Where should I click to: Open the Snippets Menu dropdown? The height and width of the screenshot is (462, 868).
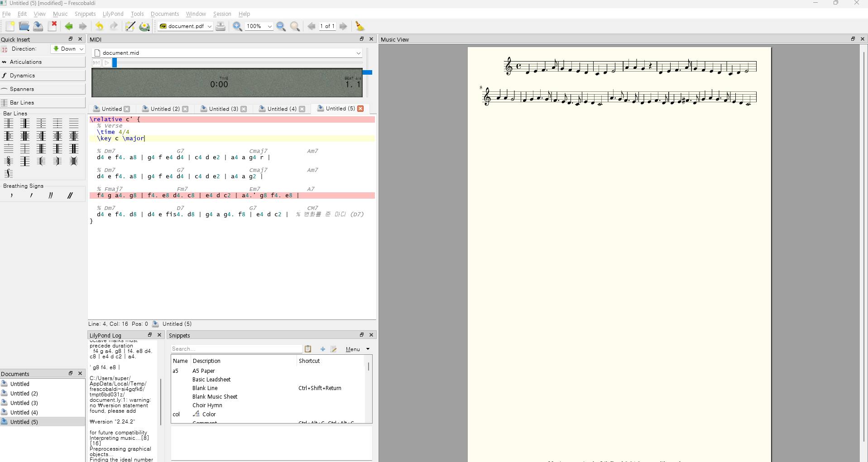click(x=358, y=349)
